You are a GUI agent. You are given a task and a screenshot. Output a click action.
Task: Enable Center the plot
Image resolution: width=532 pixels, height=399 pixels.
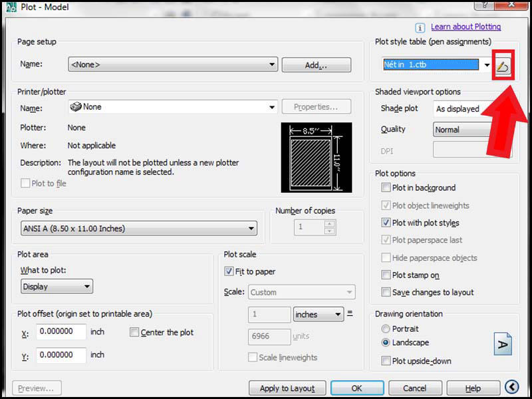point(134,332)
